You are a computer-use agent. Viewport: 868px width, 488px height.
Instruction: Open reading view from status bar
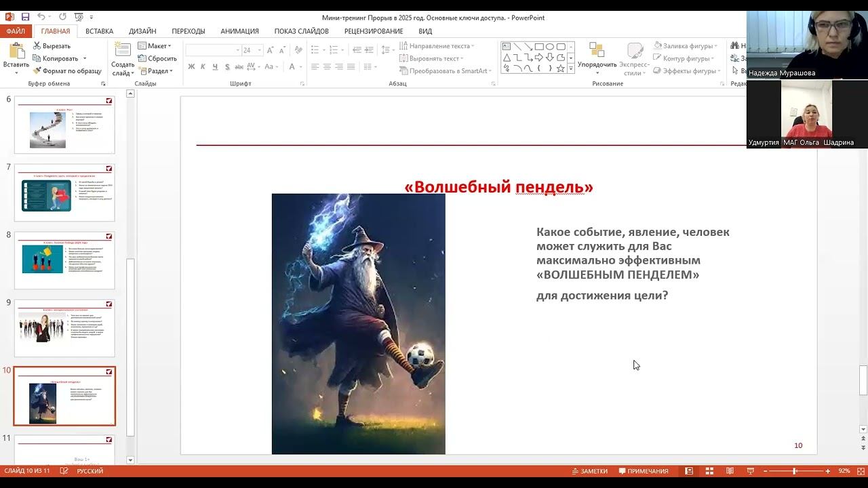click(x=730, y=471)
